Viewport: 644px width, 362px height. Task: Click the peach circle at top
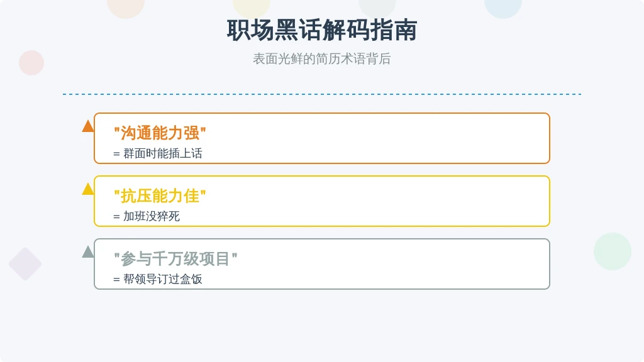126,6
